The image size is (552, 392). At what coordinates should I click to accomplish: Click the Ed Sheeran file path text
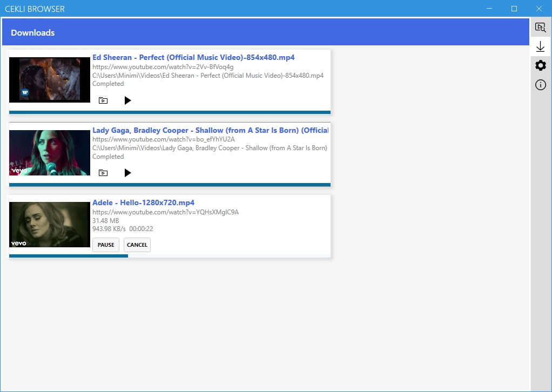(208, 75)
